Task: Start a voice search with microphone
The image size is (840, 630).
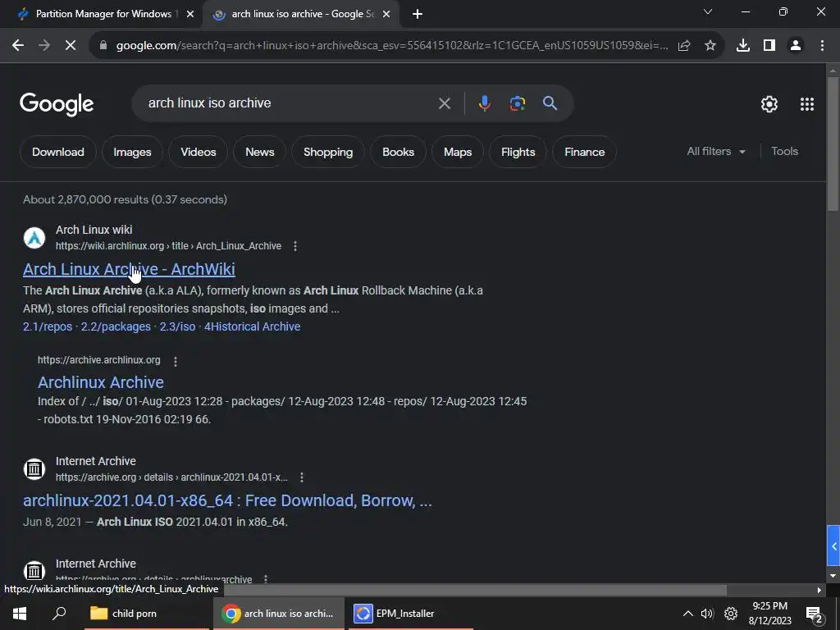Action: [484, 103]
